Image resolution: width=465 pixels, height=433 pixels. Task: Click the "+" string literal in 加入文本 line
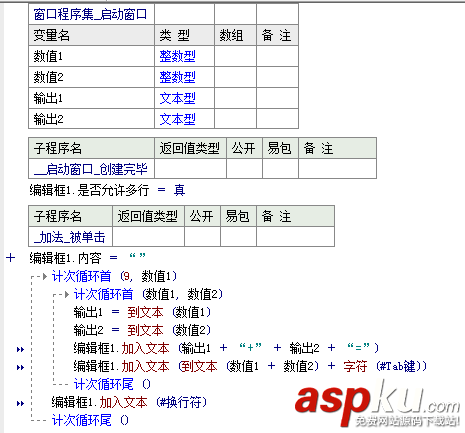[250, 348]
